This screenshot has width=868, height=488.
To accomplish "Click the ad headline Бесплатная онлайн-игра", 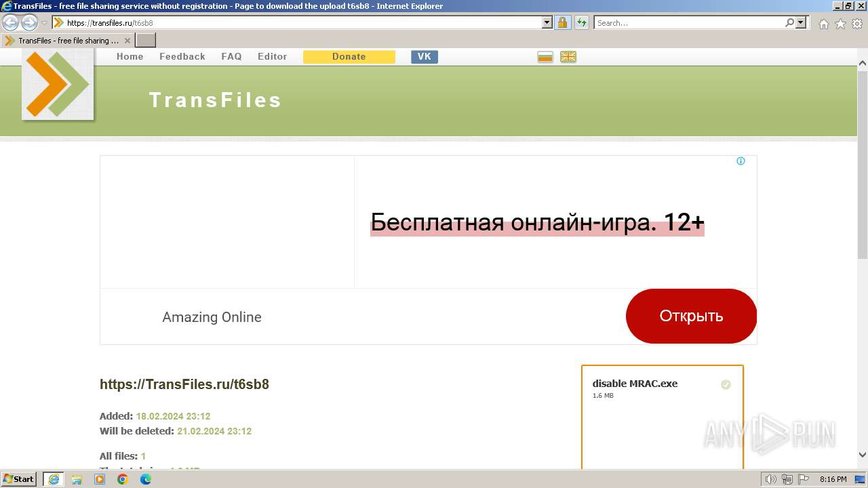I will [537, 222].
